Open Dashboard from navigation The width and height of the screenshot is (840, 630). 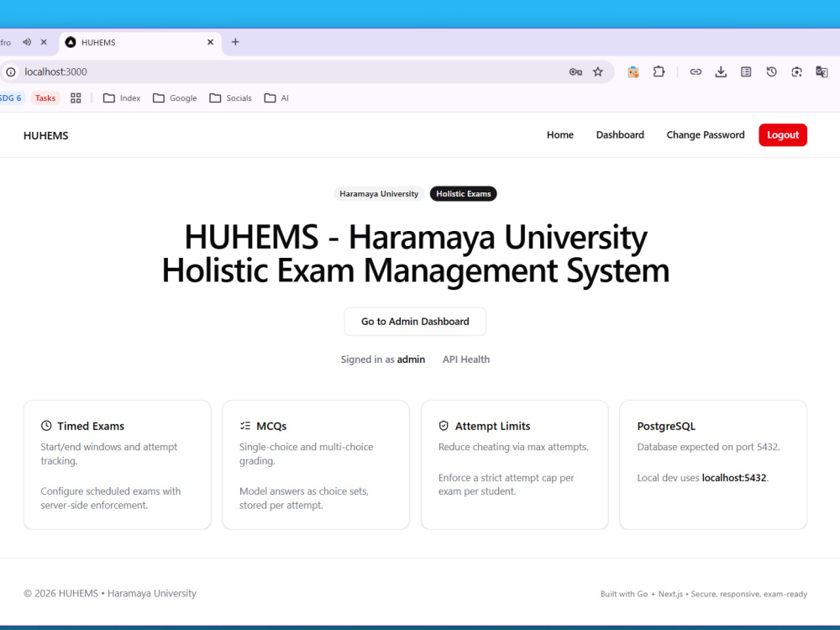620,135
